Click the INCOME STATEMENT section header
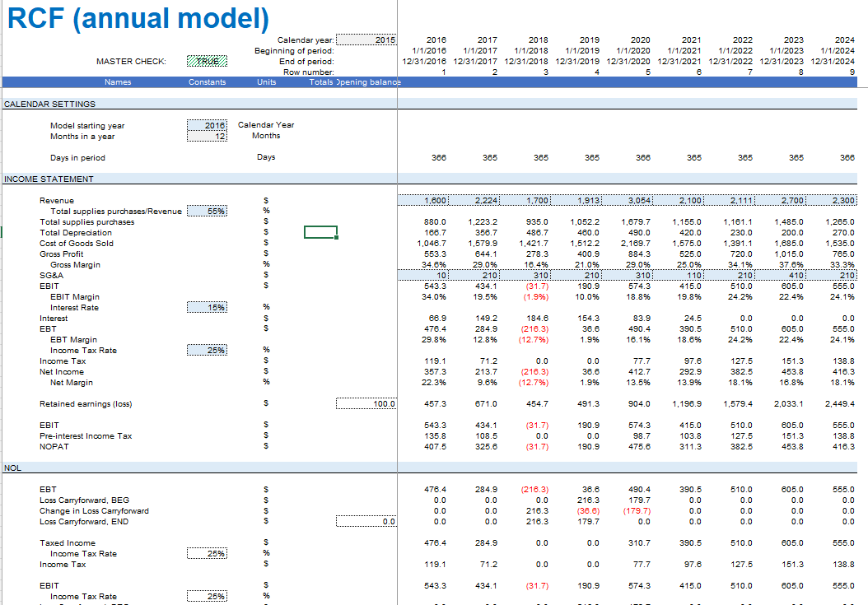868x605 pixels. coord(48,179)
